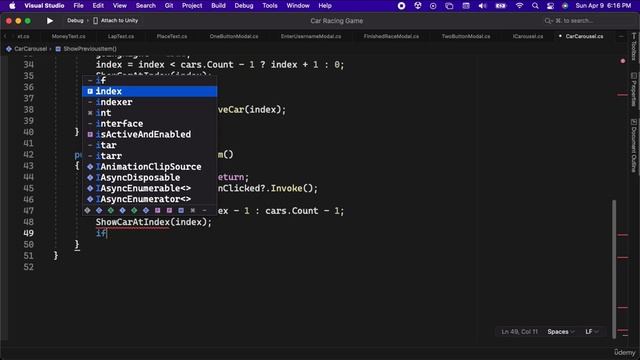Open the Properties side panel
This screenshot has width=640, height=360.
(x=633, y=89)
